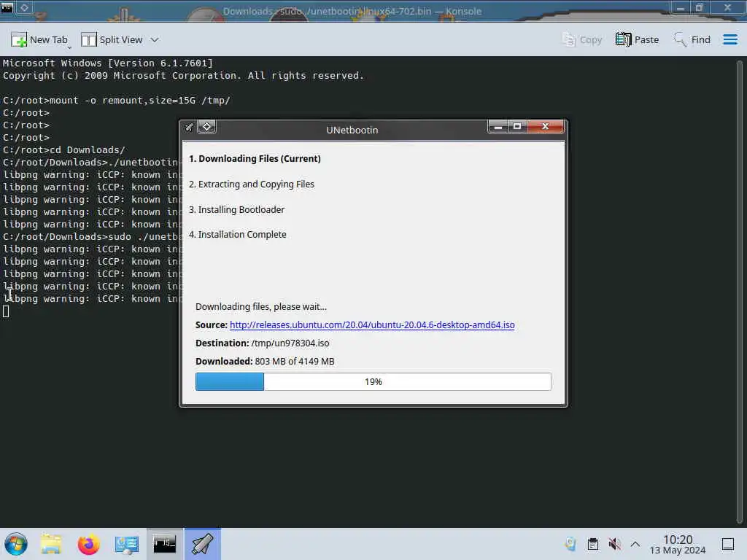The height and width of the screenshot is (560, 747).
Task: Switch to the UNetbootin taskbar entry
Action: [x=203, y=544]
